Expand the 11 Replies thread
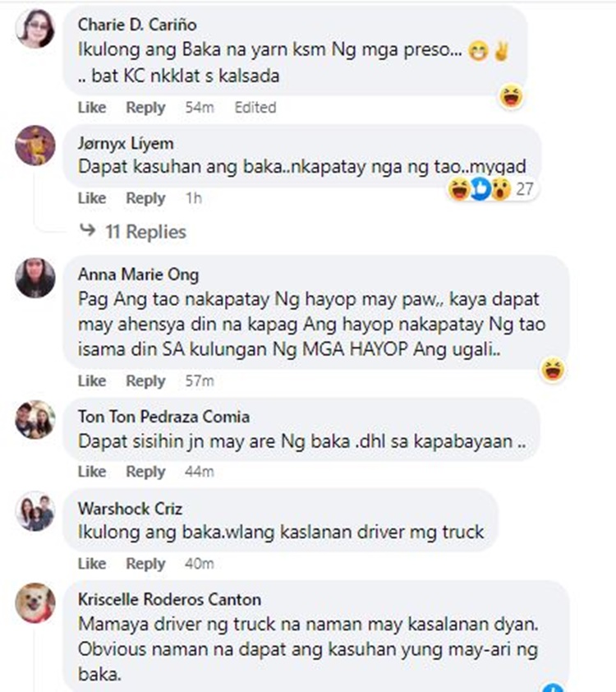 [x=133, y=232]
